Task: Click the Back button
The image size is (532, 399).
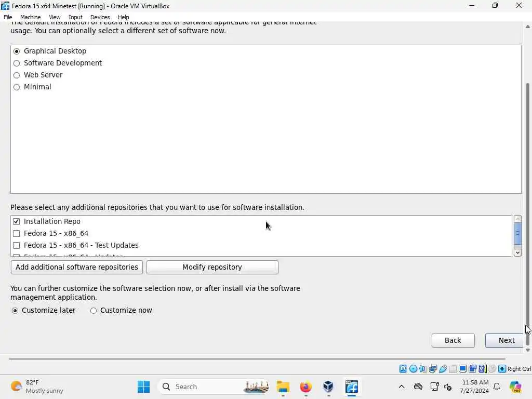Action: (453, 340)
